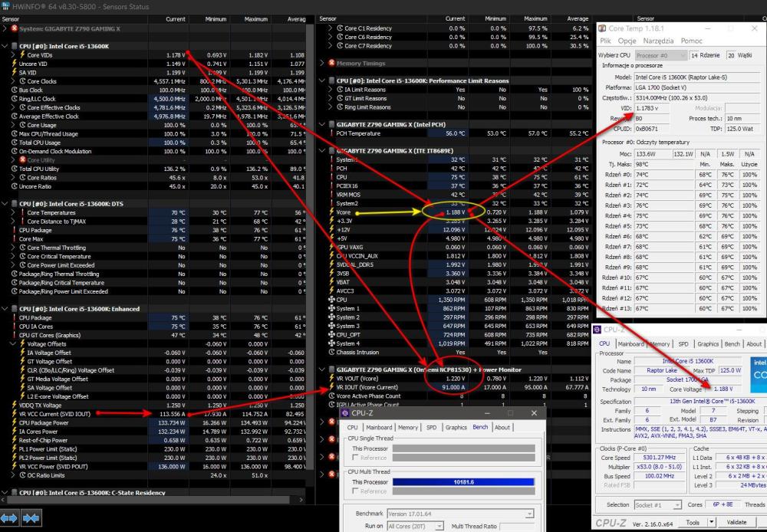Open the Narzędzia menu in Core Temp
The height and width of the screenshot is (532, 767).
click(657, 41)
